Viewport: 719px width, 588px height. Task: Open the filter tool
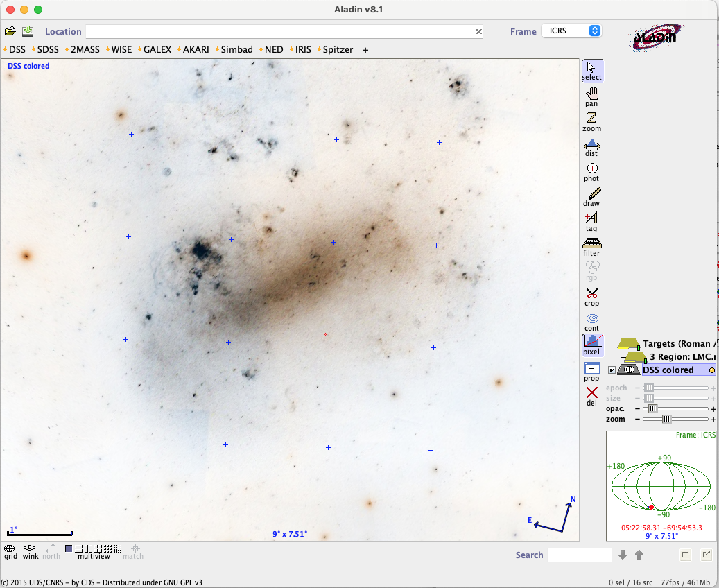591,245
